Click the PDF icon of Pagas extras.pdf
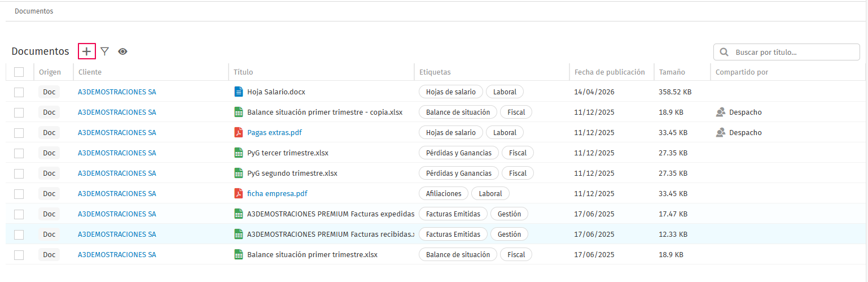This screenshot has width=868, height=282. [238, 132]
